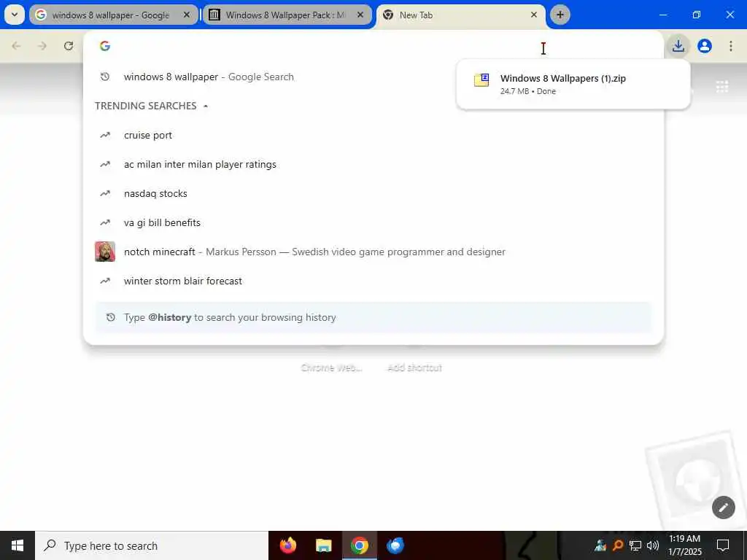747x560 pixels.
Task: Select 'ac milan inter milan player ratings' suggestion
Action: [373, 164]
